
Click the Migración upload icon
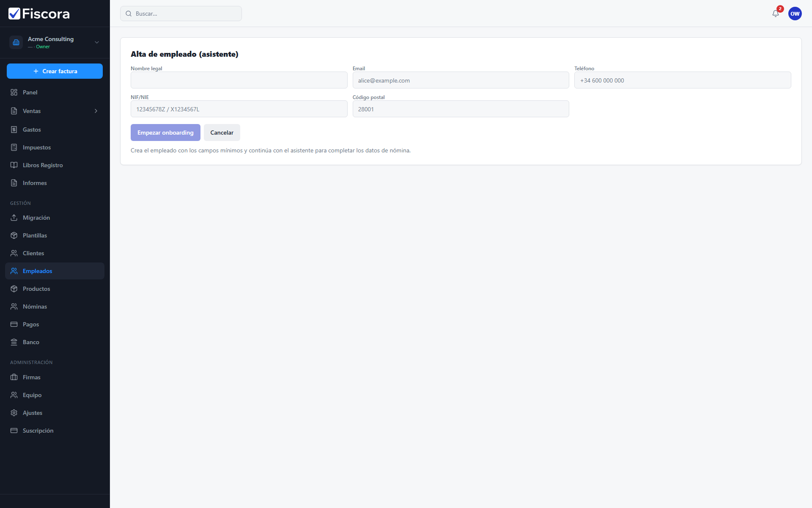14,218
